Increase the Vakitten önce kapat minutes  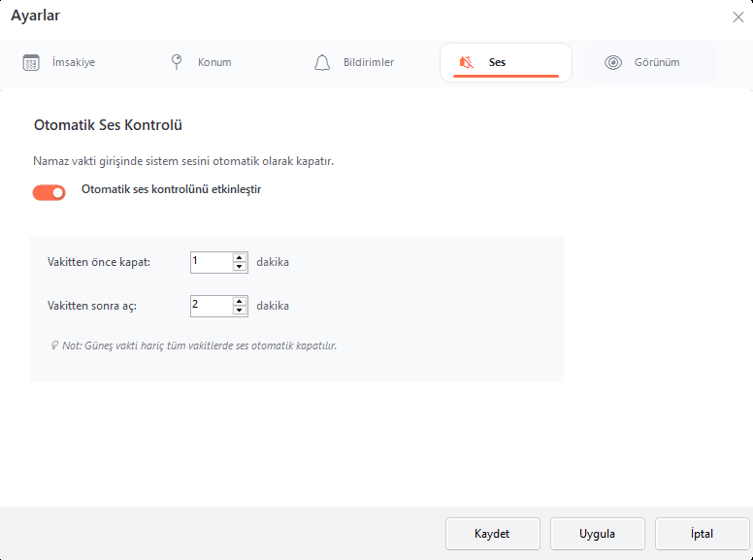(x=240, y=257)
